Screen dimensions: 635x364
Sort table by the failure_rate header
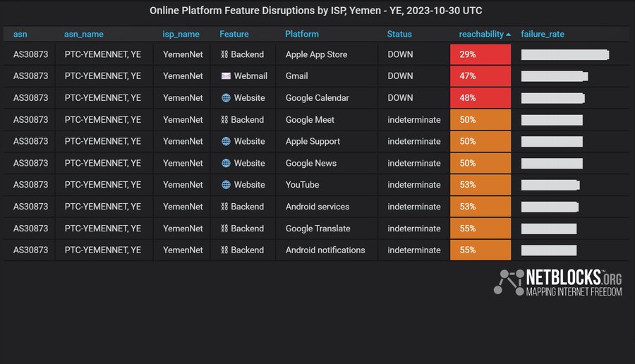pos(542,34)
